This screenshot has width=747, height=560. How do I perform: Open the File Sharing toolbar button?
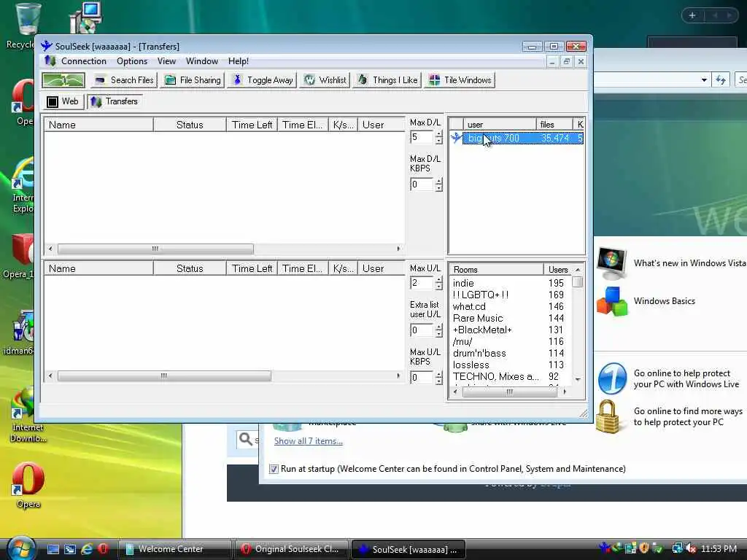[193, 80]
